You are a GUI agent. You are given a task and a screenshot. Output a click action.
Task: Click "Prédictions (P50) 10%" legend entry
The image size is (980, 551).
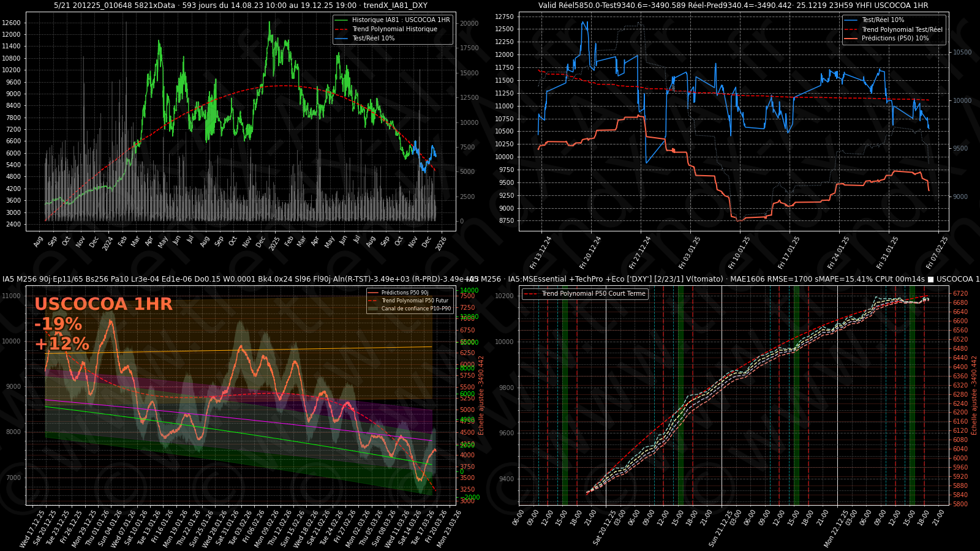(x=895, y=39)
